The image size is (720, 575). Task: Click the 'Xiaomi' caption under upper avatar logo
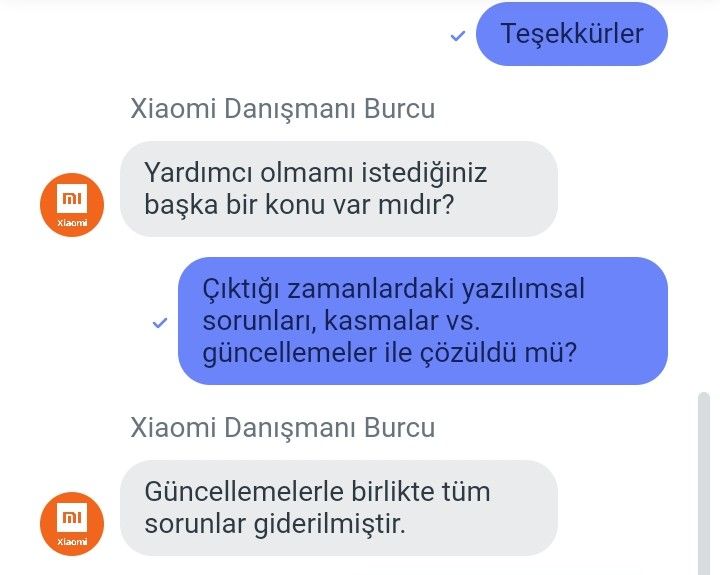72,223
